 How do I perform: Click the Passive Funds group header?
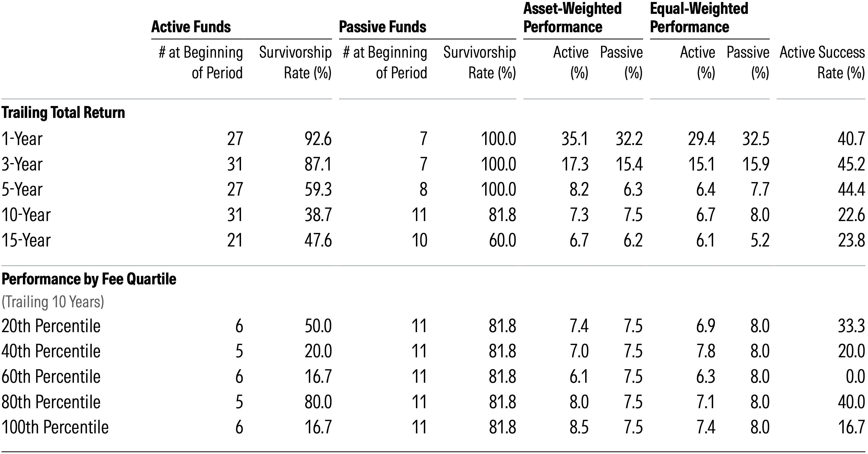(383, 27)
